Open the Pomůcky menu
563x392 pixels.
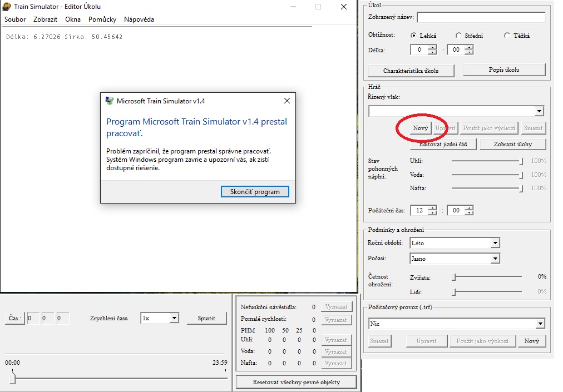coord(102,19)
